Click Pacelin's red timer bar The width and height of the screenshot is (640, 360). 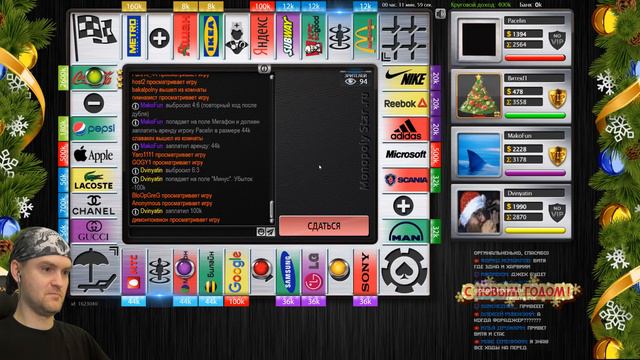(x=535, y=58)
